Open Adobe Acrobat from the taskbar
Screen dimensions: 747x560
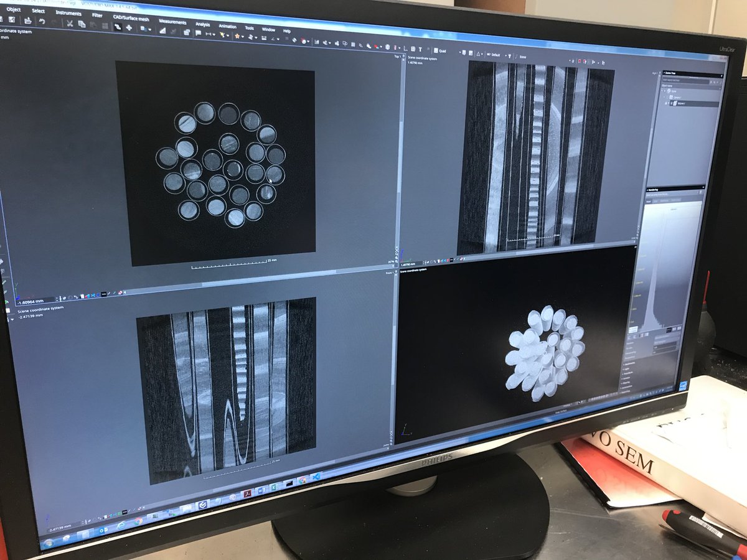click(x=247, y=493)
